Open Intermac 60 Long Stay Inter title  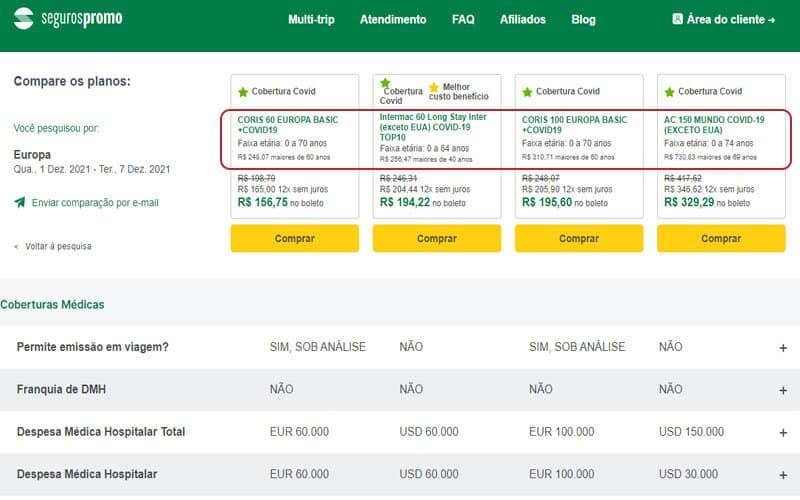pyautogui.click(x=433, y=127)
